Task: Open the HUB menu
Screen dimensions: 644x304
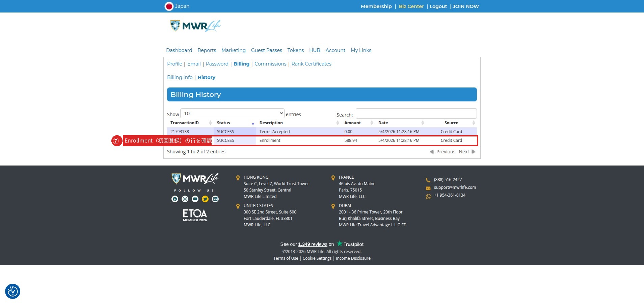Action: coord(315,50)
